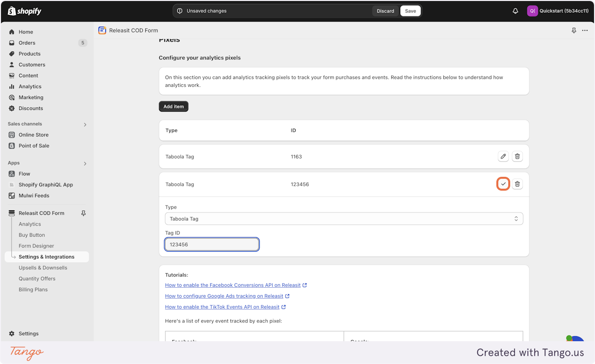Unpin Releasit COD Form in sidebar
This screenshot has width=595, height=364.
83,213
